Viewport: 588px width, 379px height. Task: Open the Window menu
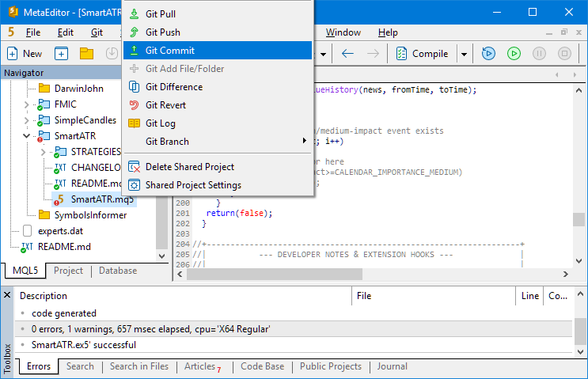[343, 32]
